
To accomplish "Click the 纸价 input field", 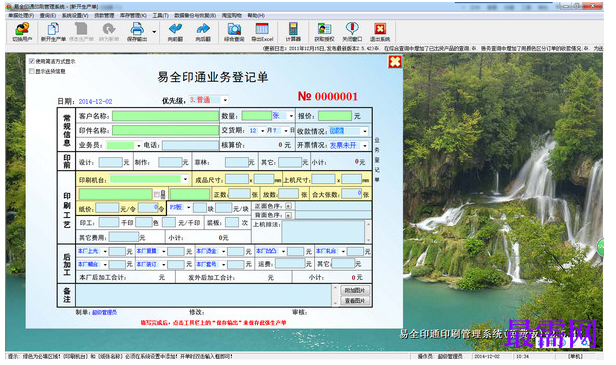I will coord(107,208).
